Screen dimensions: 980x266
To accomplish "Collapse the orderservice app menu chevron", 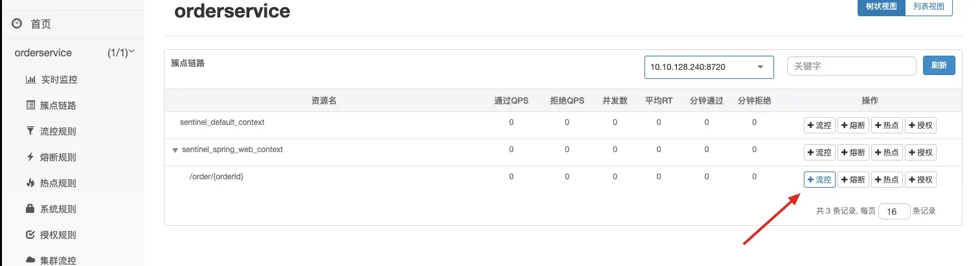I will 131,52.
